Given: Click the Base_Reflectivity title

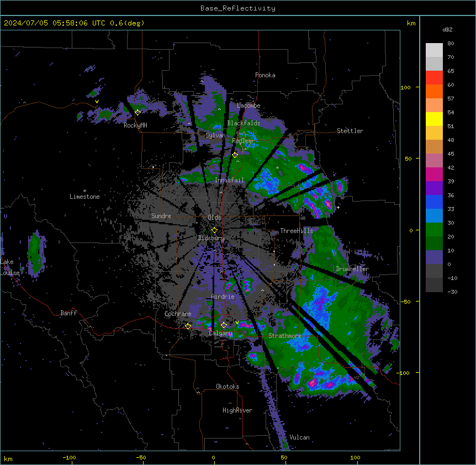Looking at the screenshot, I should point(238,8).
